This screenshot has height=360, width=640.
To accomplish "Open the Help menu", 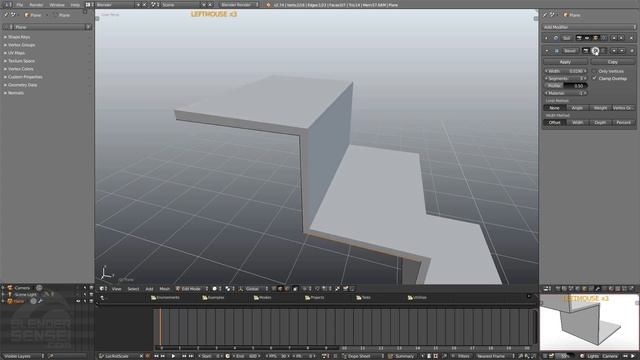I will (75, 5).
